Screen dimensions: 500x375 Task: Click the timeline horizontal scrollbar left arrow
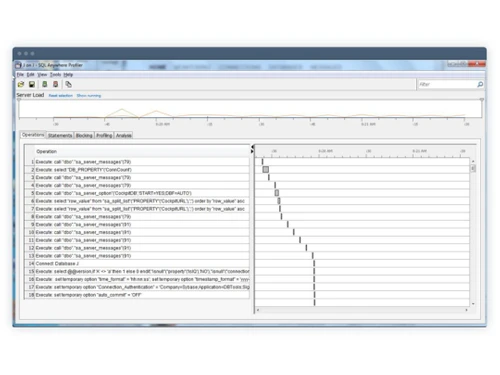pyautogui.click(x=258, y=310)
